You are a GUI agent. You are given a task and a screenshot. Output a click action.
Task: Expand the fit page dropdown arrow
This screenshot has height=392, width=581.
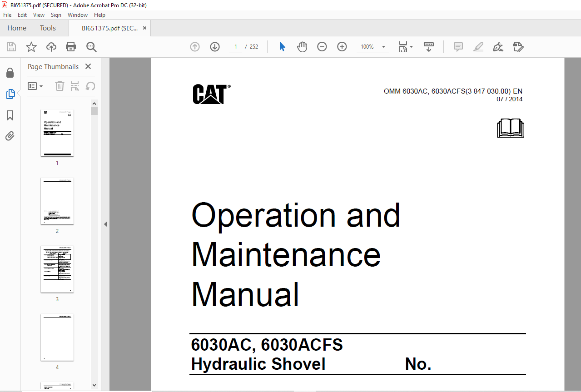click(412, 47)
